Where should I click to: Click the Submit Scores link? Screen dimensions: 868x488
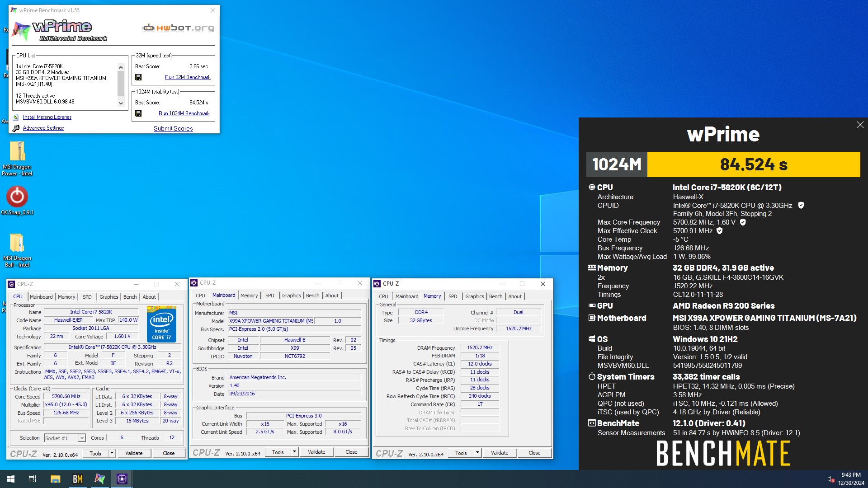173,128
